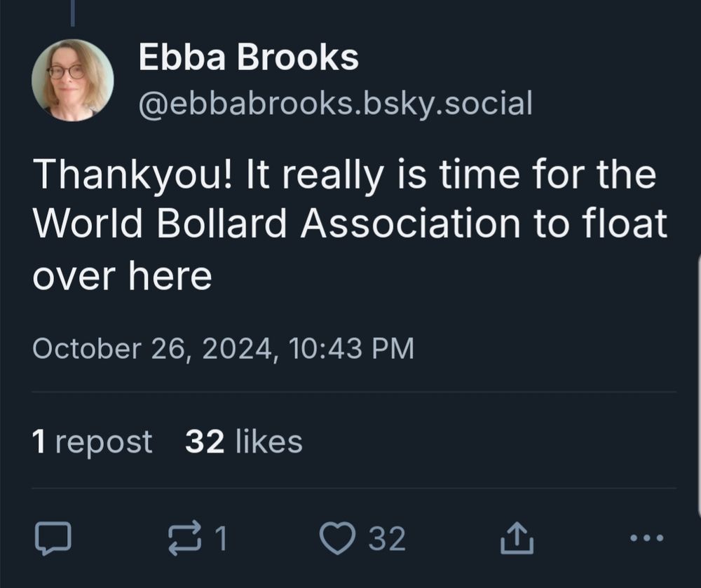The width and height of the screenshot is (701, 588).
Task: View the 32 likes list
Action: [x=243, y=440]
